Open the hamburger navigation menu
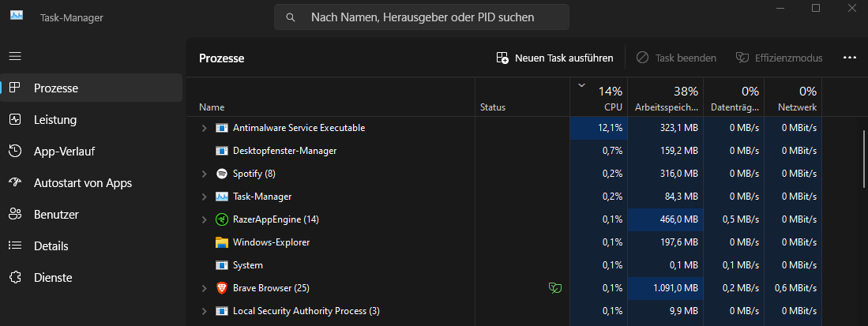This screenshot has height=326, width=868. 15,57
